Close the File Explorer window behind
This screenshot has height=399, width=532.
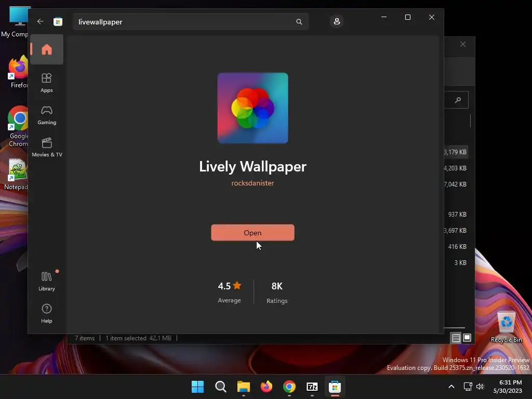pyautogui.click(x=463, y=45)
